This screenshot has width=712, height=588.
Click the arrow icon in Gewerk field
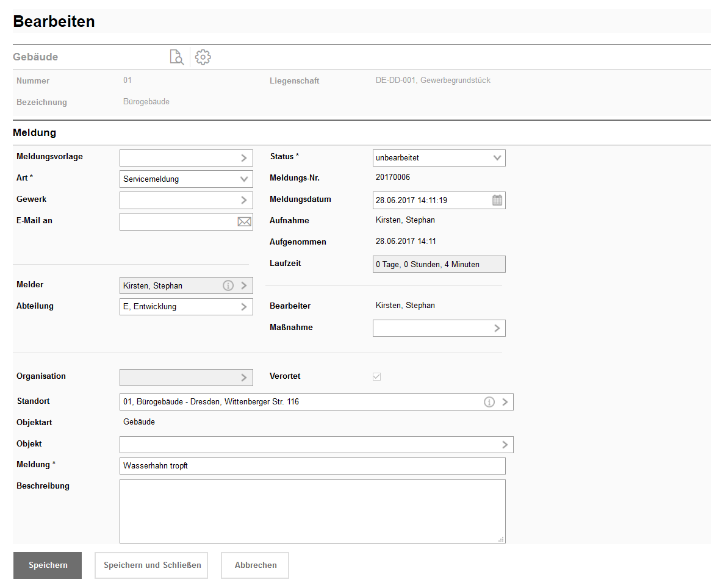tap(244, 200)
